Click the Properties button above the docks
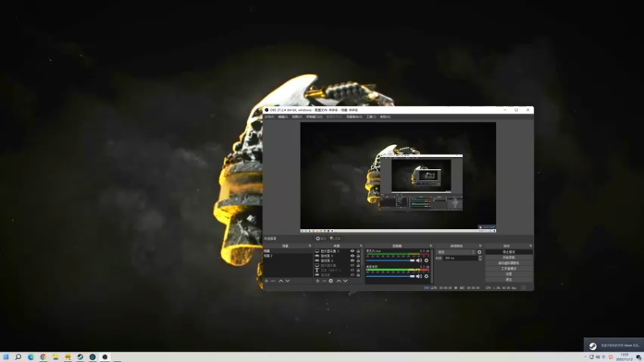 320,238
